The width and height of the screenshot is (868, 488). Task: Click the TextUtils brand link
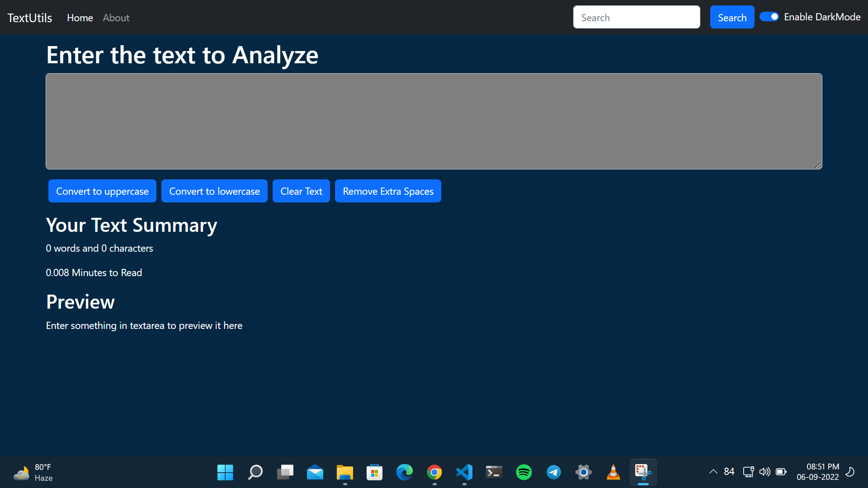(x=30, y=18)
